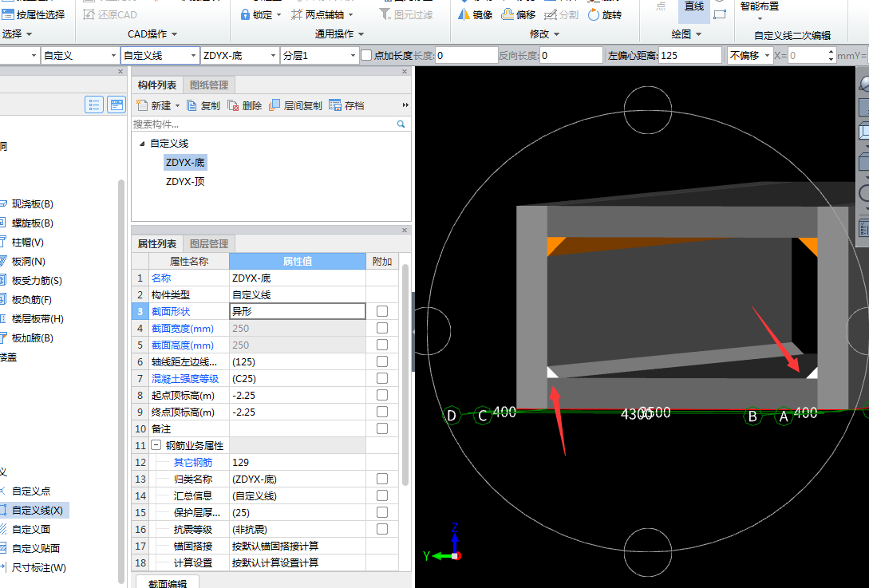
Task: Click the 自定义点 sidebar icon
Action: pyautogui.click(x=3, y=491)
